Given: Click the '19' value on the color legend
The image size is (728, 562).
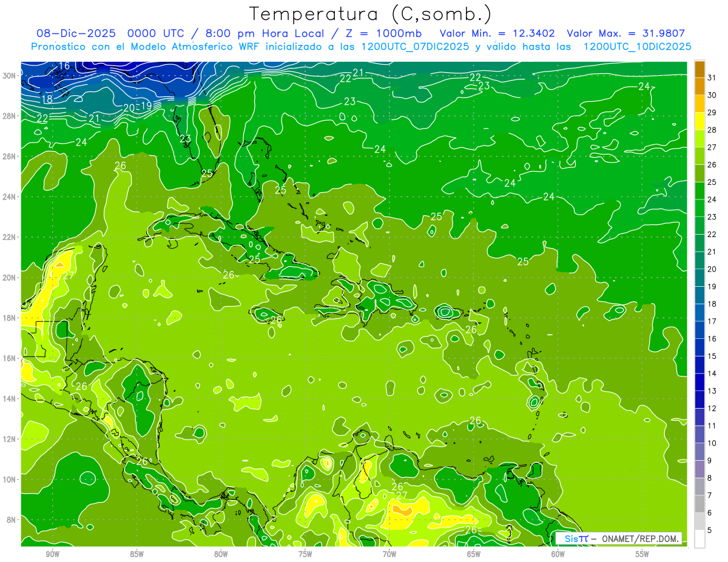Looking at the screenshot, I should coord(712,286).
